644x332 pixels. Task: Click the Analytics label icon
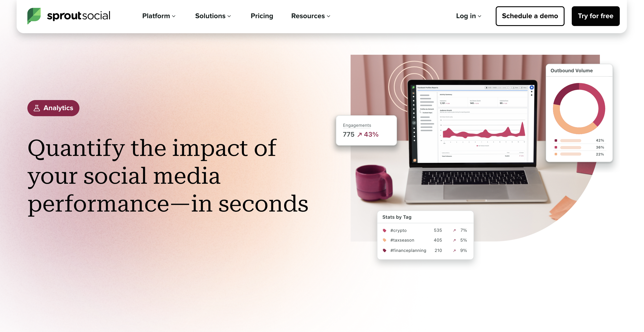37,107
